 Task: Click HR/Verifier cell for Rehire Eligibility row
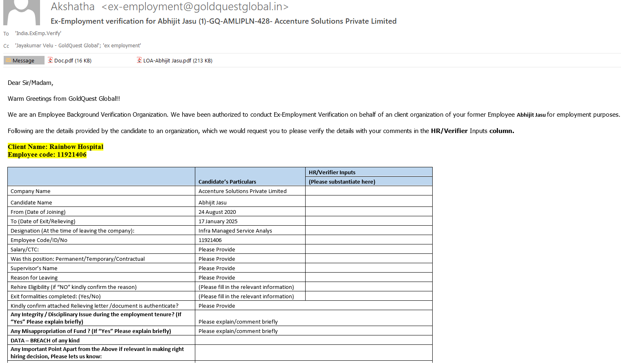pos(369,287)
